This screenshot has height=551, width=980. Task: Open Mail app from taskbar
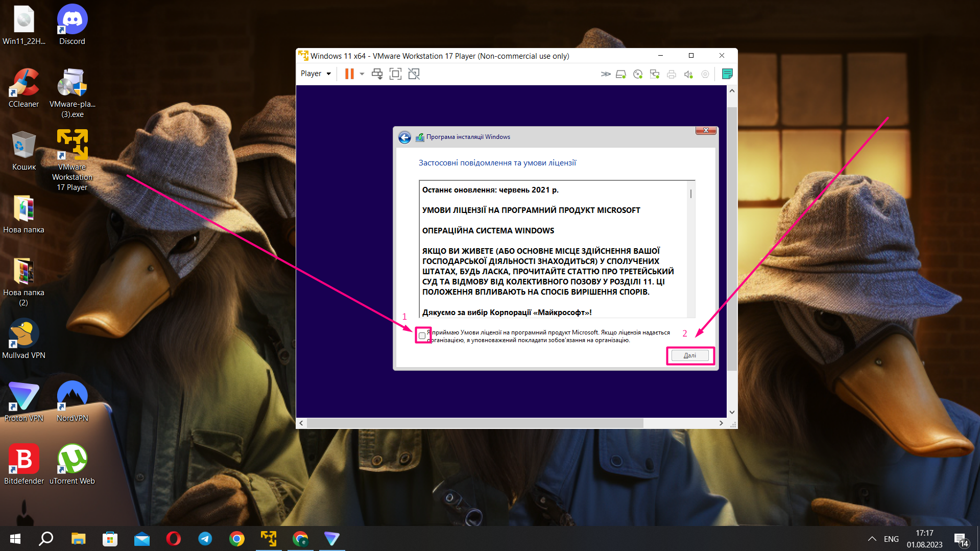pyautogui.click(x=142, y=539)
